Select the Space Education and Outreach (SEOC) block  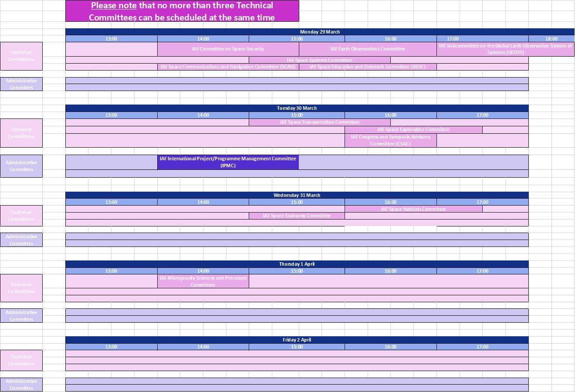[368, 67]
